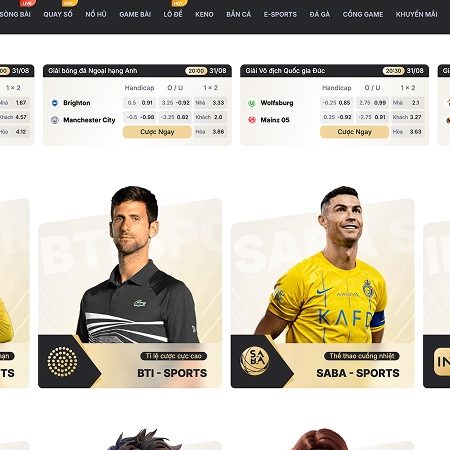Open the E-SPORTS menu item
Viewport: 450px width, 450px height.
tap(280, 14)
